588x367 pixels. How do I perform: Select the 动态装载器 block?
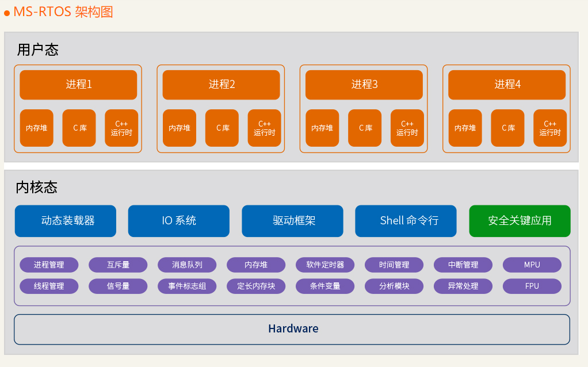click(x=65, y=221)
